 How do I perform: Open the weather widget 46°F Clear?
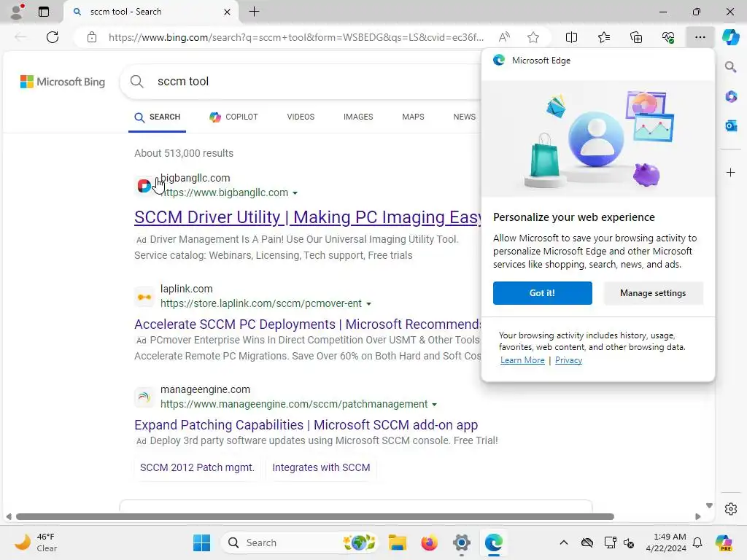(x=36, y=542)
